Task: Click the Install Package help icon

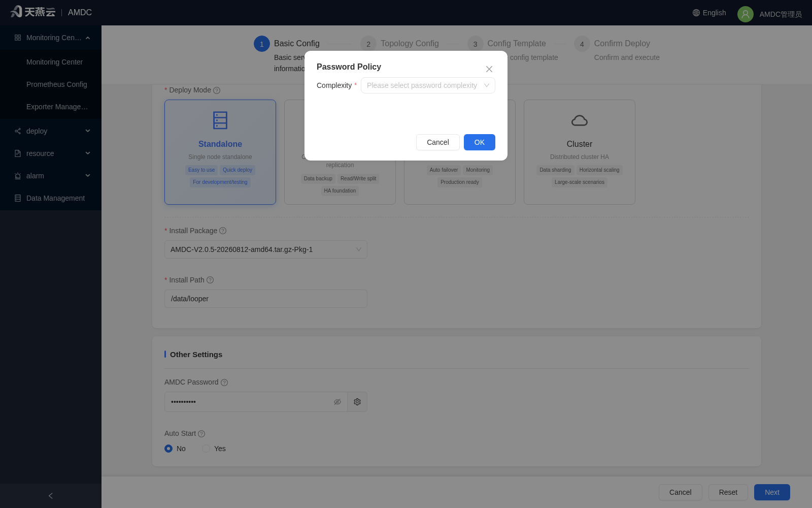Action: click(223, 231)
